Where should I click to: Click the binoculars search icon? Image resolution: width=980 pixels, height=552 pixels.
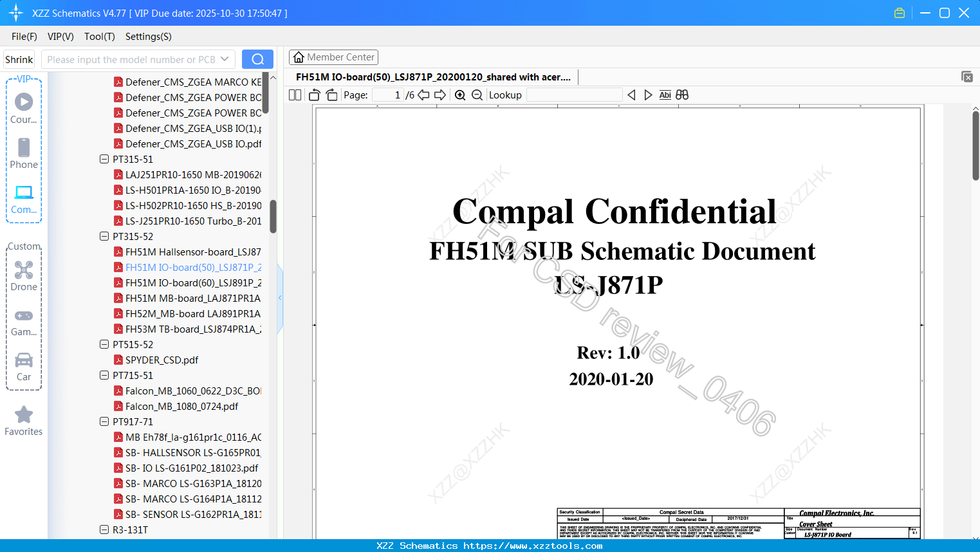[682, 95]
